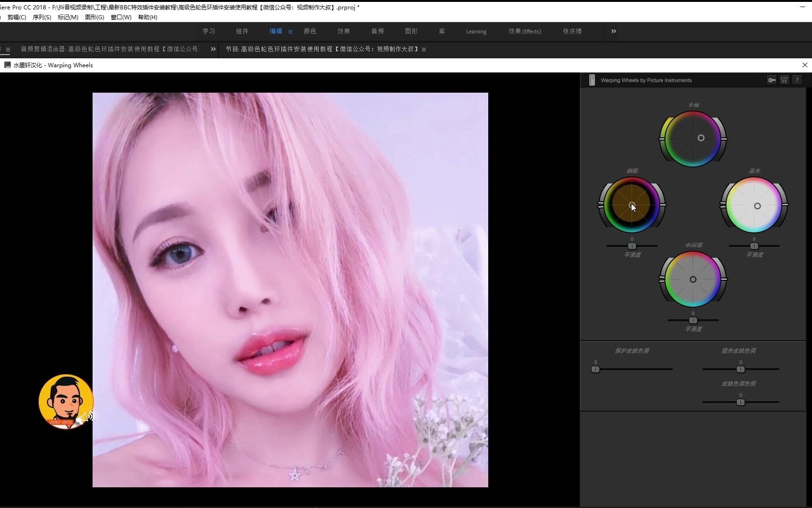Switch to the 效果 workspace

[344, 31]
